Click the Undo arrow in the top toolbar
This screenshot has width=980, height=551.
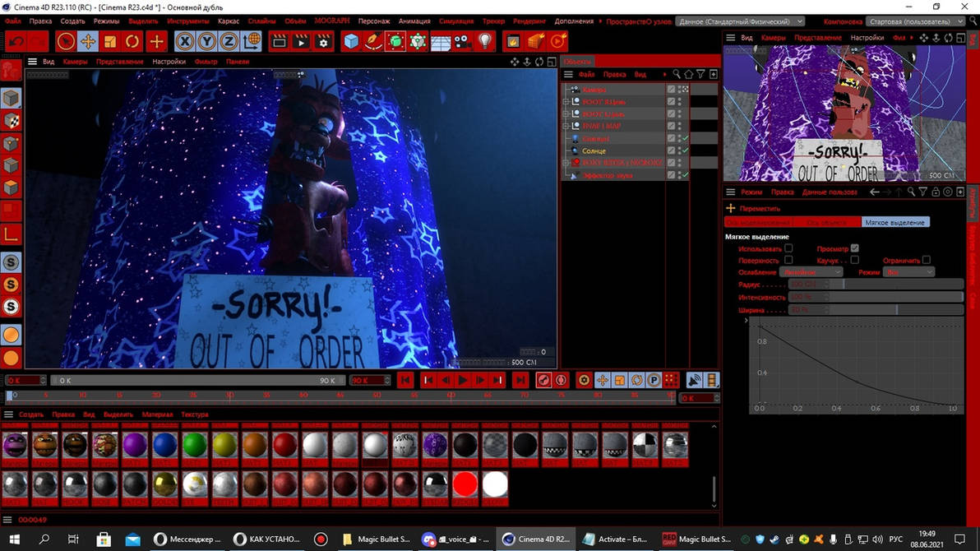tap(16, 42)
